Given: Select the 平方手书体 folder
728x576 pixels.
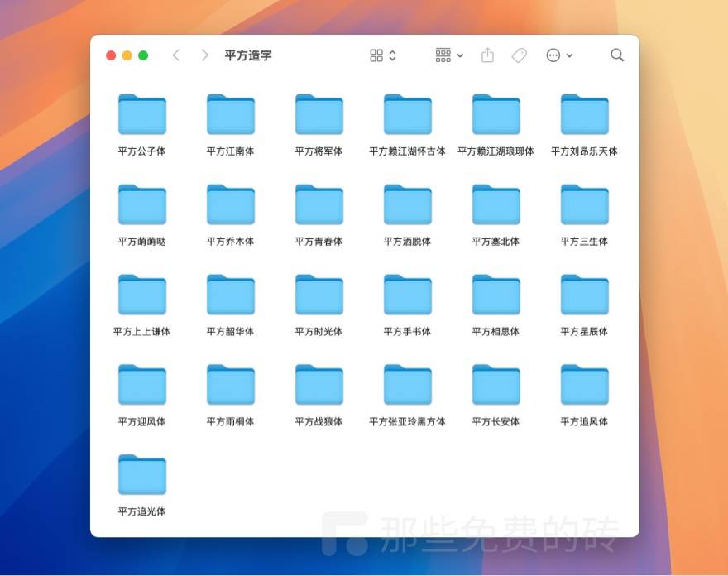Looking at the screenshot, I should tap(407, 295).
